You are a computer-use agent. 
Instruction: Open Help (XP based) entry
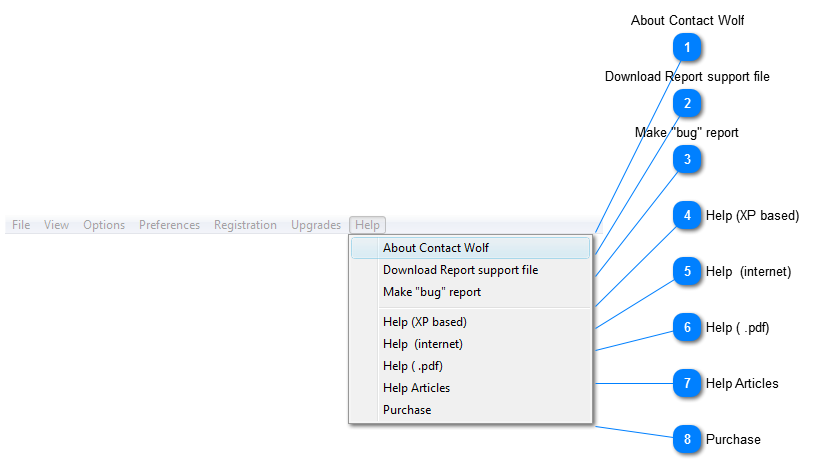point(470,322)
